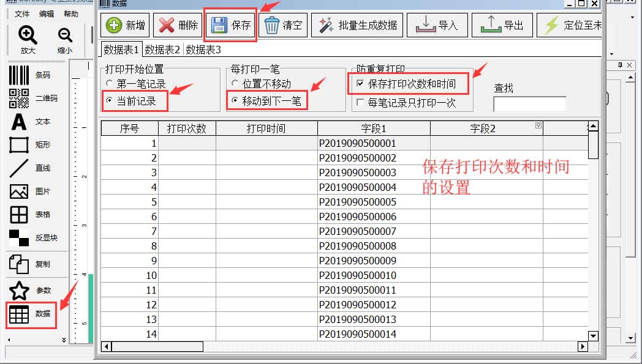Select 位置不移动 radio option
642x364 pixels.
235,84
